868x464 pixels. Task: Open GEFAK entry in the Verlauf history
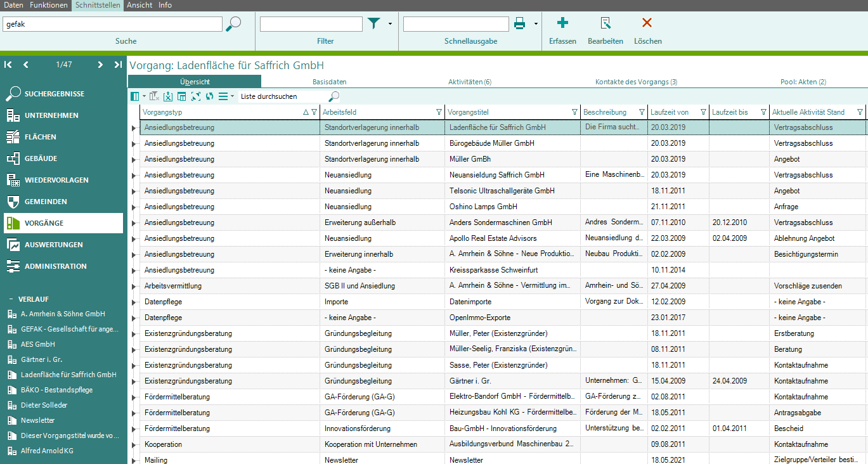(x=69, y=329)
